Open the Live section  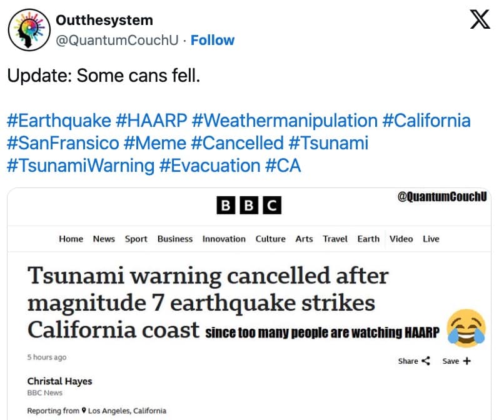tap(431, 239)
